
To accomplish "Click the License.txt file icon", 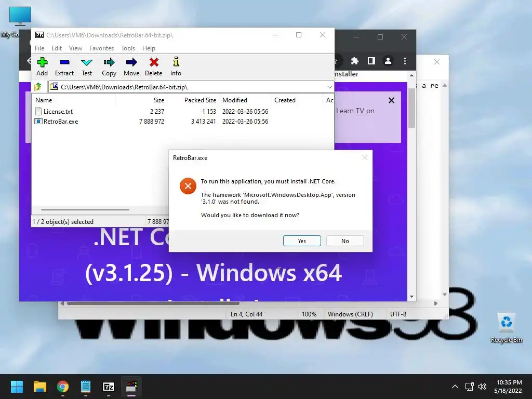I will tap(38, 111).
